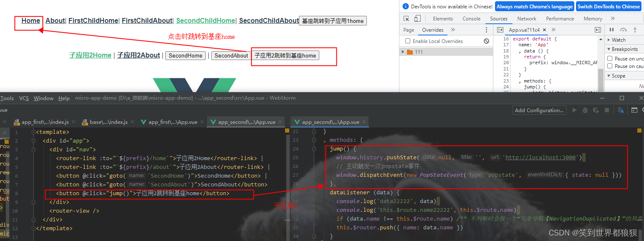Click the 子应用2About link
Image resolution: width=644 pixels, height=241 pixels.
coord(139,55)
